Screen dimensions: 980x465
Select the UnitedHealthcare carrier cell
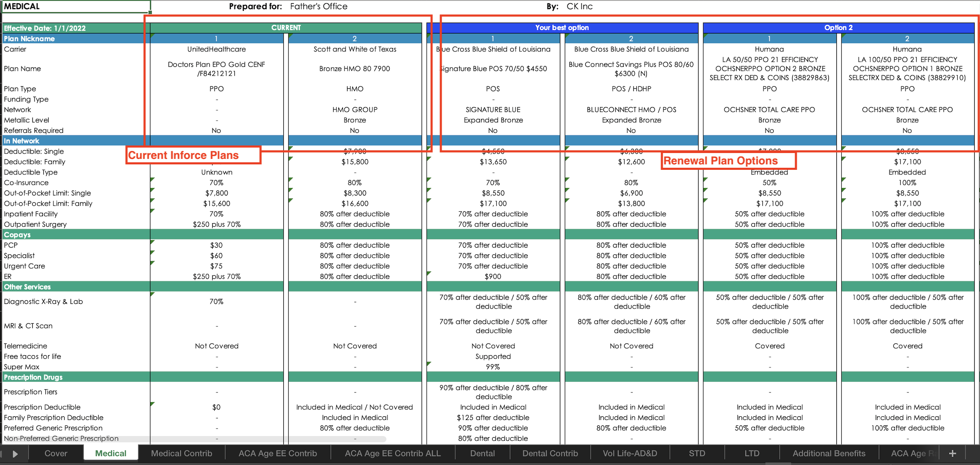[216, 49]
